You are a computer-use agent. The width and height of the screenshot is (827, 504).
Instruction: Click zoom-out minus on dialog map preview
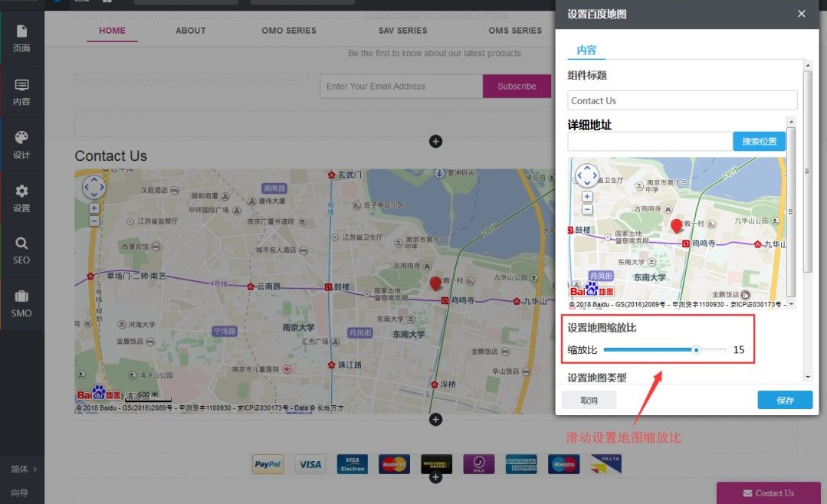[x=587, y=209]
